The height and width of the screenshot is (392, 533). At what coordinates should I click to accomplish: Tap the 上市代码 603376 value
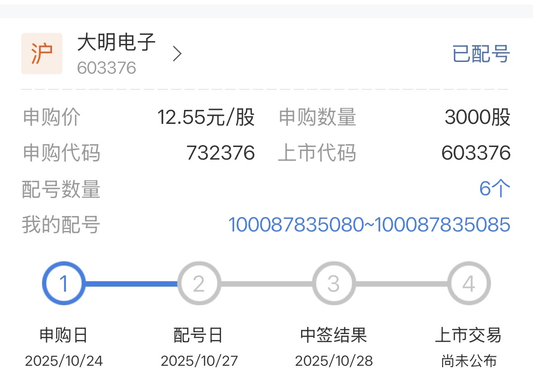click(476, 153)
